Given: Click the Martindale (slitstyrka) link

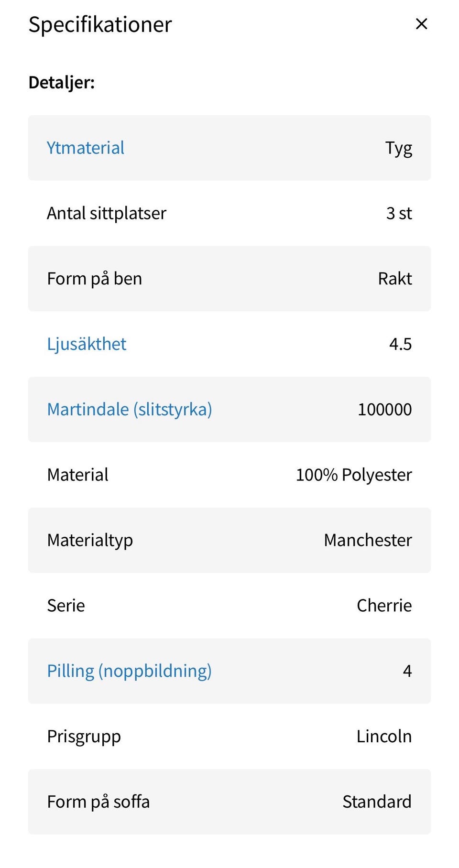Looking at the screenshot, I should point(130,410).
